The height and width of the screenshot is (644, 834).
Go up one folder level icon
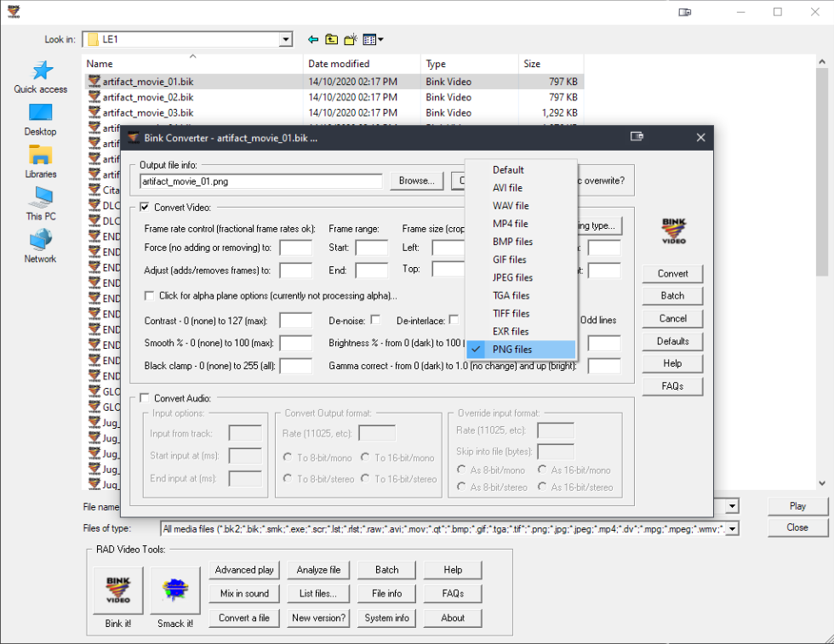(x=331, y=39)
